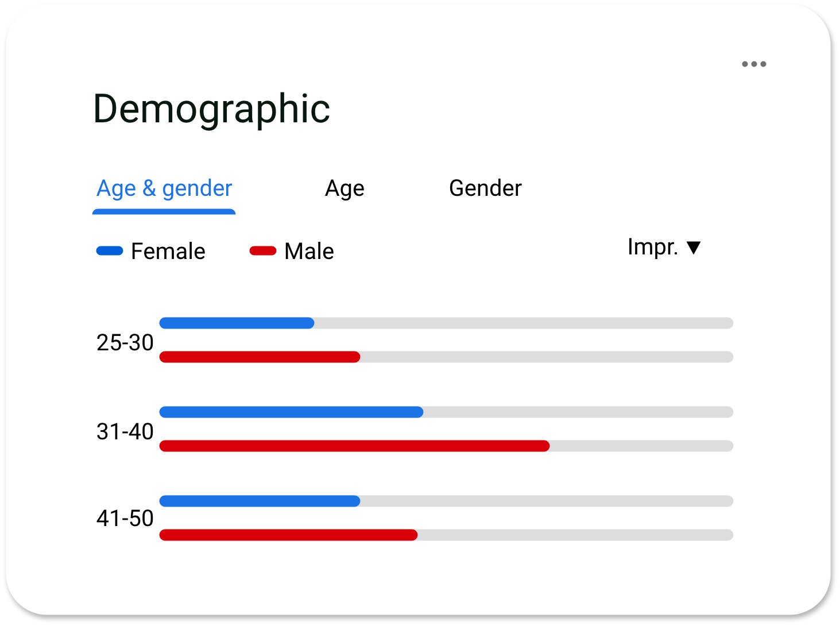
Task: Click the 25-30 age group label
Action: 125,343
